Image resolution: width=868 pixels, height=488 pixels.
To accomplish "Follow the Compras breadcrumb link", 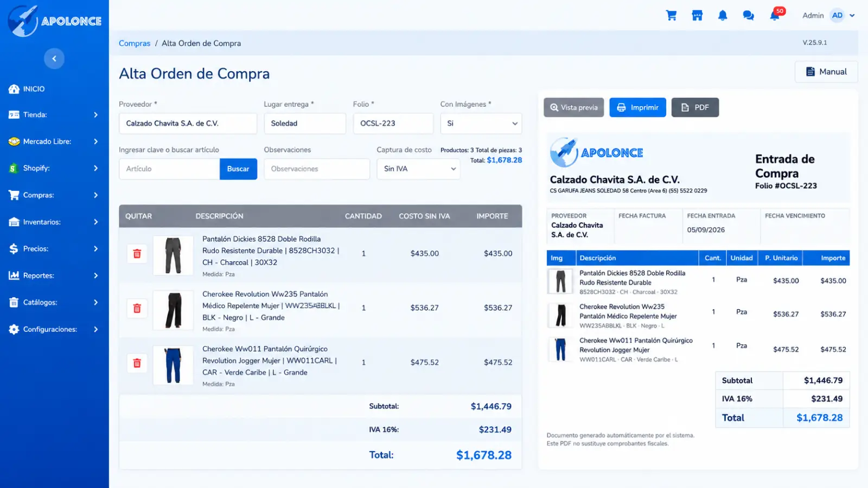I will pos(135,43).
